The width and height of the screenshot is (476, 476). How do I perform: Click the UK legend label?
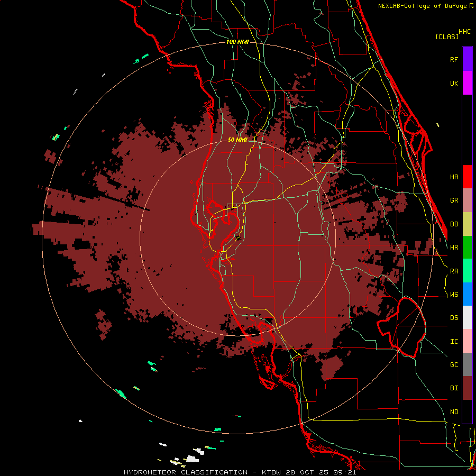pos(454,83)
